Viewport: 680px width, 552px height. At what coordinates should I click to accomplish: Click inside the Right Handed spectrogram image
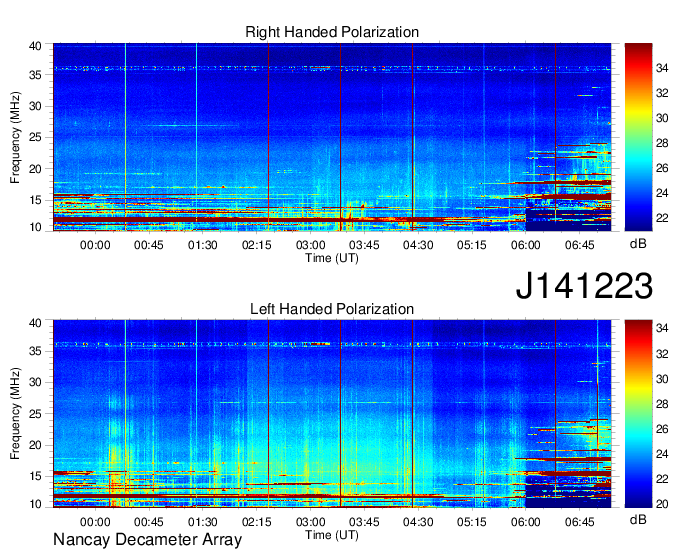click(x=332, y=137)
